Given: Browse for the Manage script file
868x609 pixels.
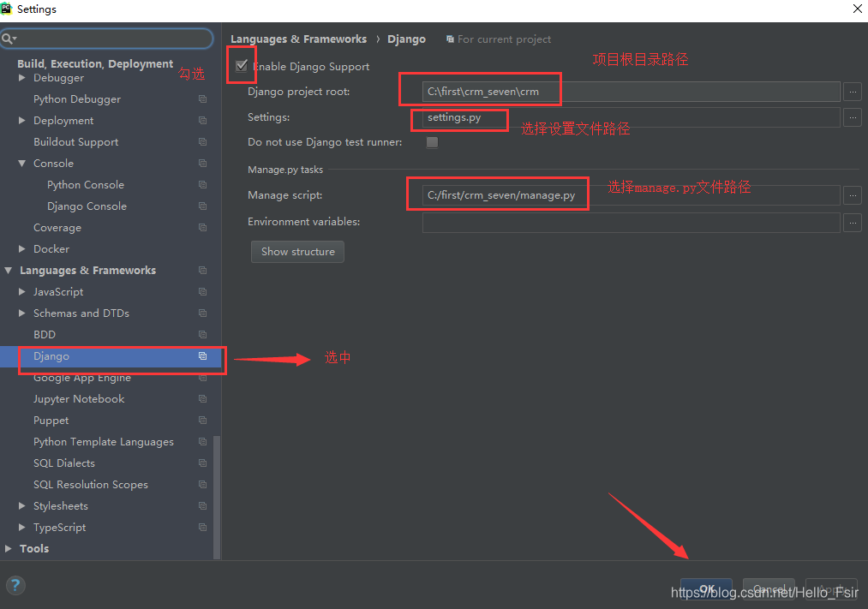Looking at the screenshot, I should pos(853,195).
